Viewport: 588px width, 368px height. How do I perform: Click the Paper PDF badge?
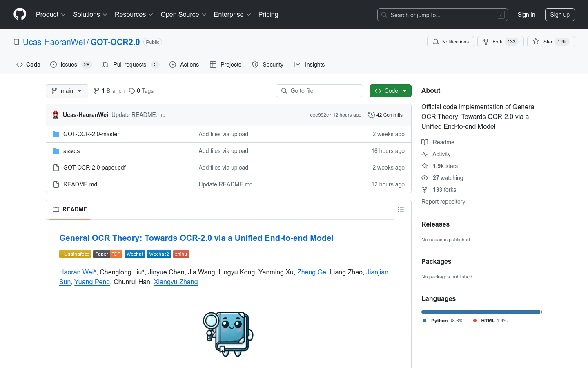pos(108,254)
